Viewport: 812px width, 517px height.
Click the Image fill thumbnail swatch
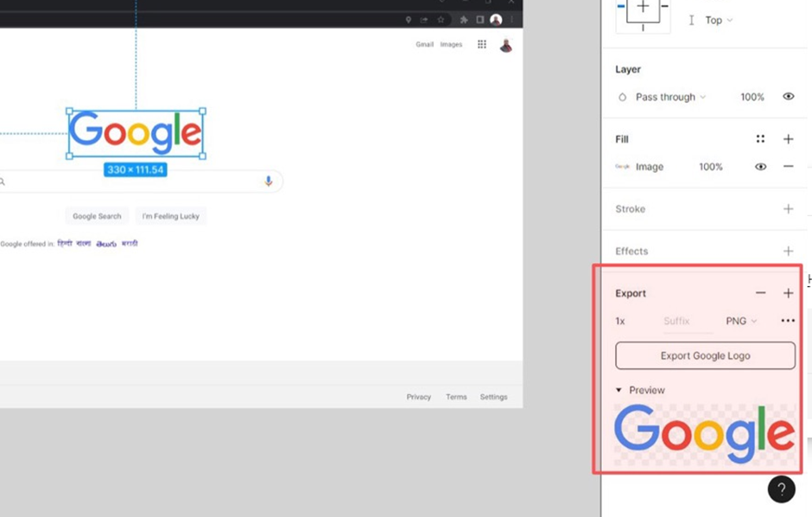pos(622,166)
